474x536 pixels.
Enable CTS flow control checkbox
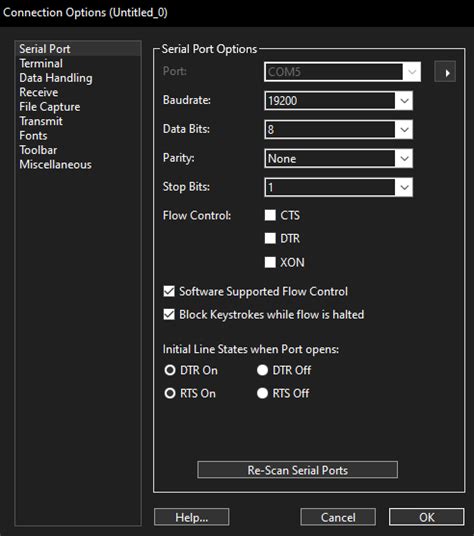pyautogui.click(x=270, y=215)
